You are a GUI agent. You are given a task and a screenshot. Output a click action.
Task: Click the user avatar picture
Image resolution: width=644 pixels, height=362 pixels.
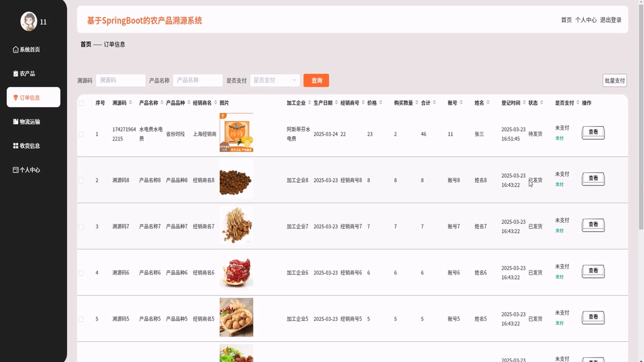point(29,21)
